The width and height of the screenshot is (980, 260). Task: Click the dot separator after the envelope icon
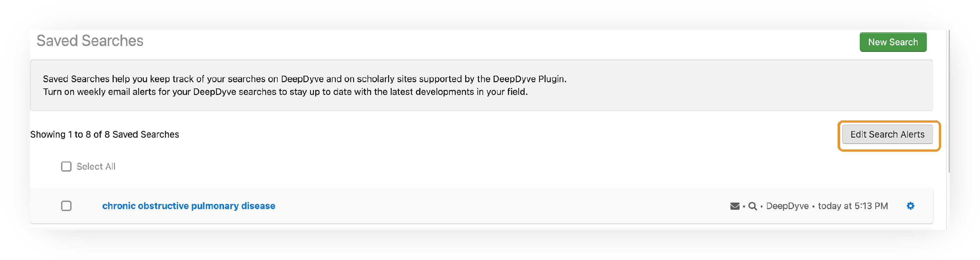[744, 206]
